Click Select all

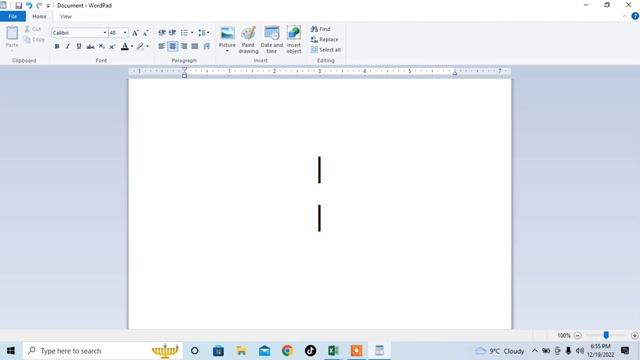[326, 50]
